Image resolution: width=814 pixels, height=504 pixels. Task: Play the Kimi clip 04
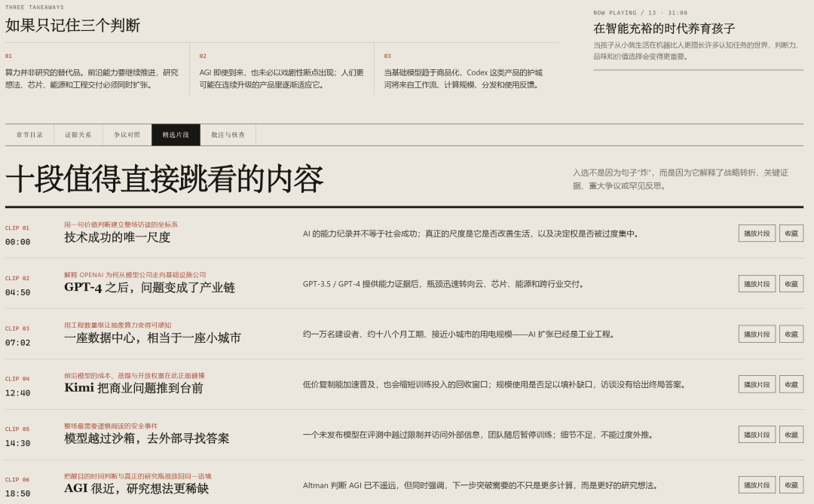coord(757,385)
